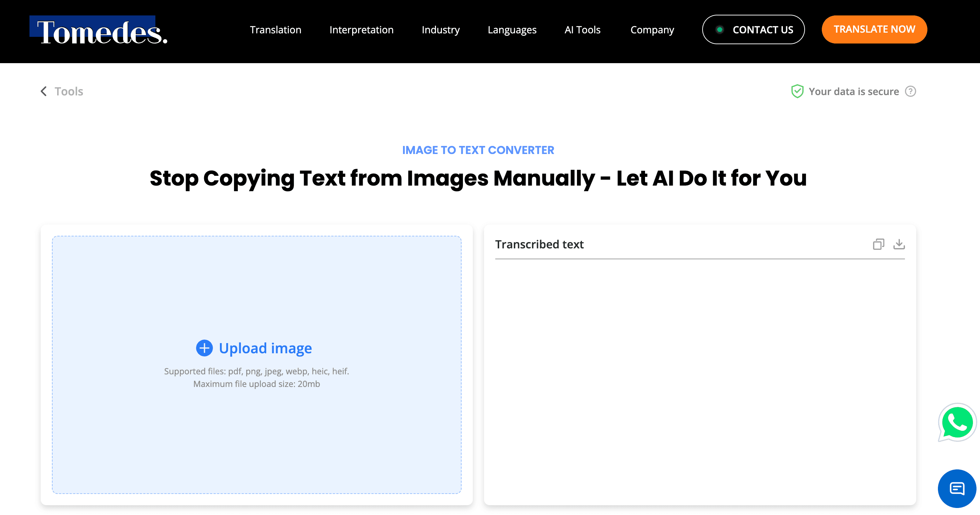Open the AI Tools menu
The width and height of the screenshot is (980, 515).
click(583, 30)
